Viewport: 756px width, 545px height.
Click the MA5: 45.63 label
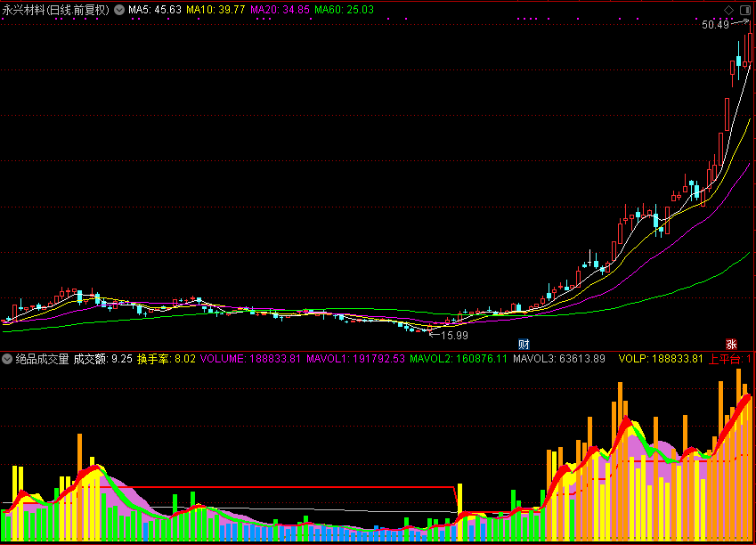[x=155, y=10]
